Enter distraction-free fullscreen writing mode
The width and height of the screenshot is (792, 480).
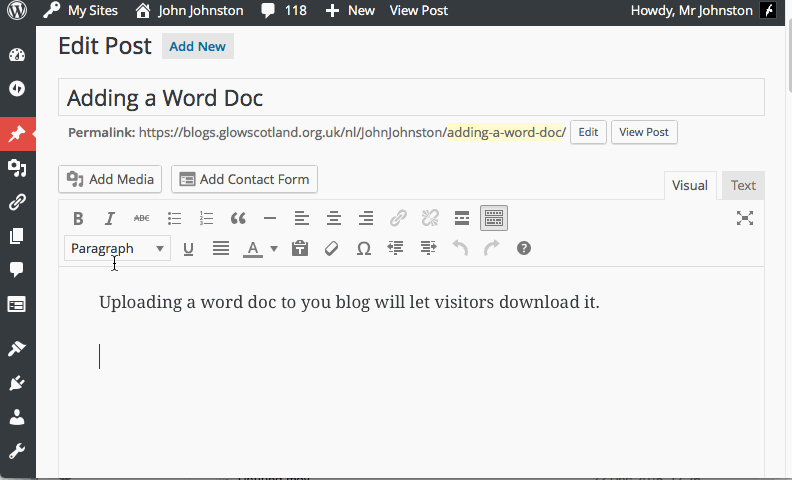pos(745,218)
